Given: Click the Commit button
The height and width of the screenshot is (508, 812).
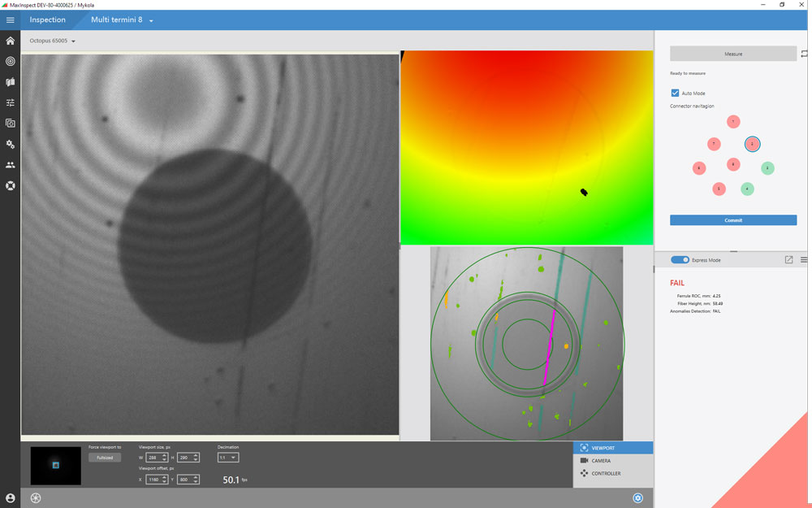Looking at the screenshot, I should [x=732, y=219].
